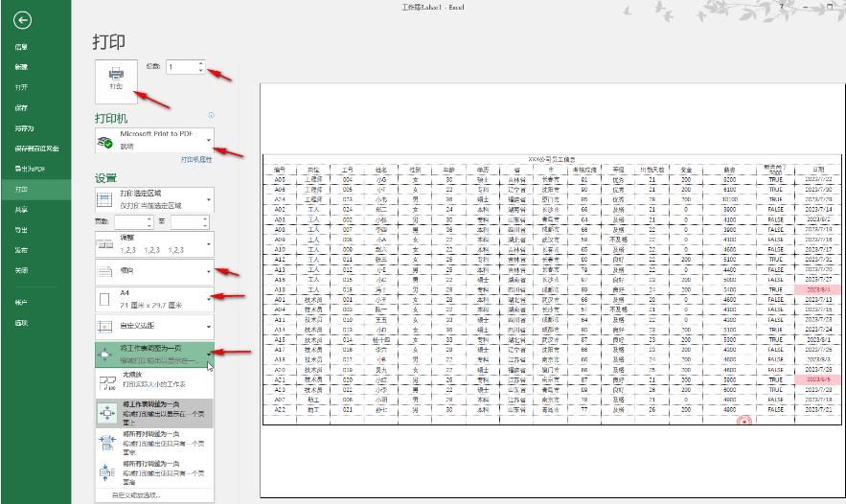The image size is (846, 504).
Task: Open 选项 in the left sidebar
Action: [x=21, y=323]
